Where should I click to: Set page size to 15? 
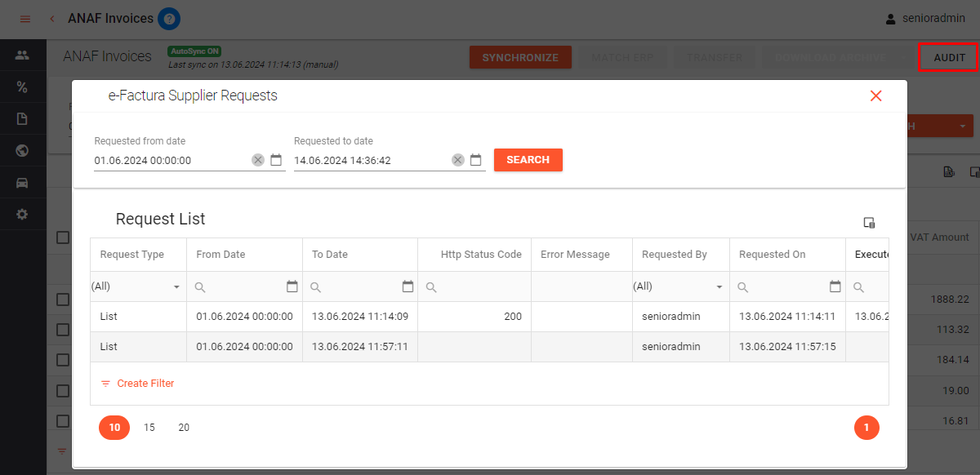[x=149, y=428]
